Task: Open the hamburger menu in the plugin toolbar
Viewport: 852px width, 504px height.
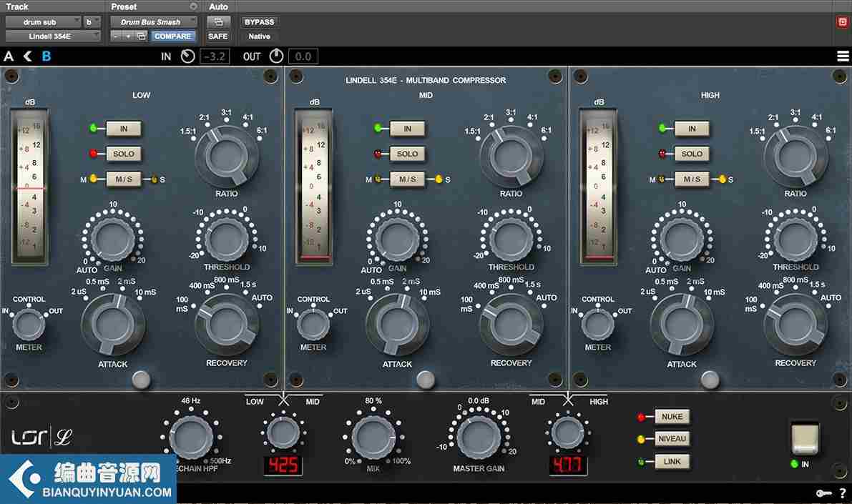Action: click(x=843, y=56)
